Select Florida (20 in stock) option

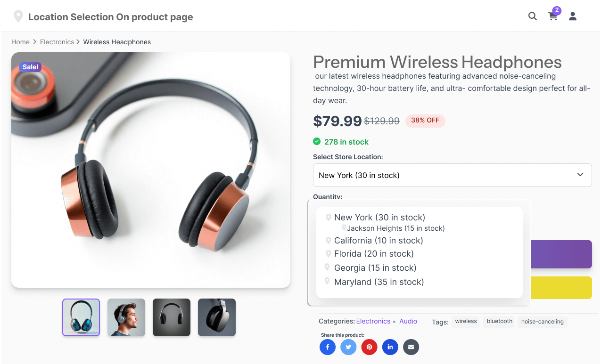373,254
